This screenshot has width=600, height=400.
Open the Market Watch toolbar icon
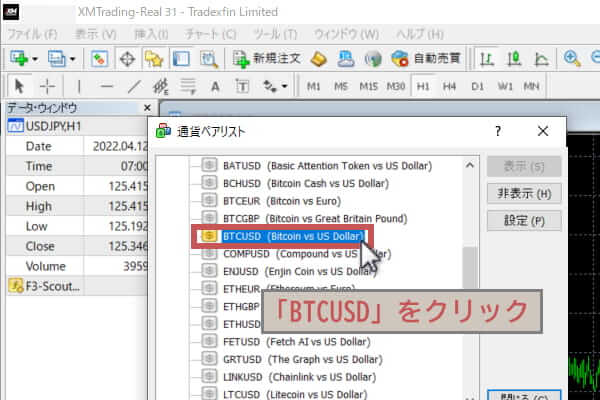(99, 59)
